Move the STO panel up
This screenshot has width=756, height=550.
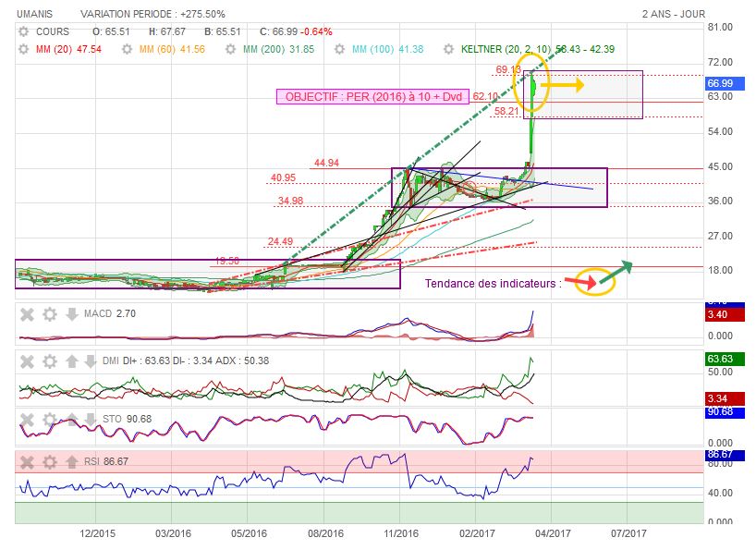(70, 421)
